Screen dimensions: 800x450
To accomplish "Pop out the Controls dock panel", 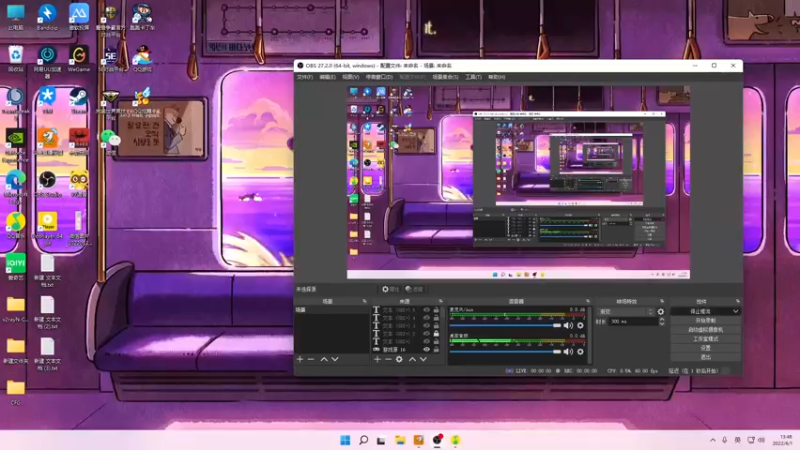I will 737,301.
